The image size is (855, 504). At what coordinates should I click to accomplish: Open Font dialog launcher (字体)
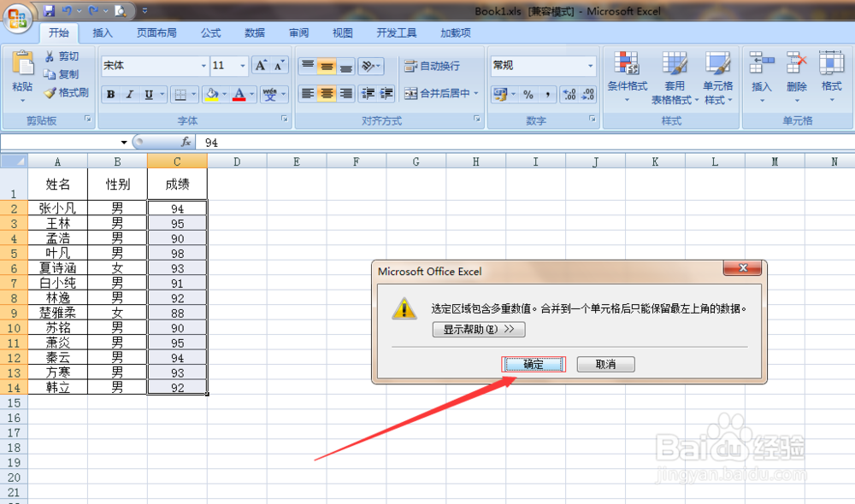pyautogui.click(x=284, y=119)
